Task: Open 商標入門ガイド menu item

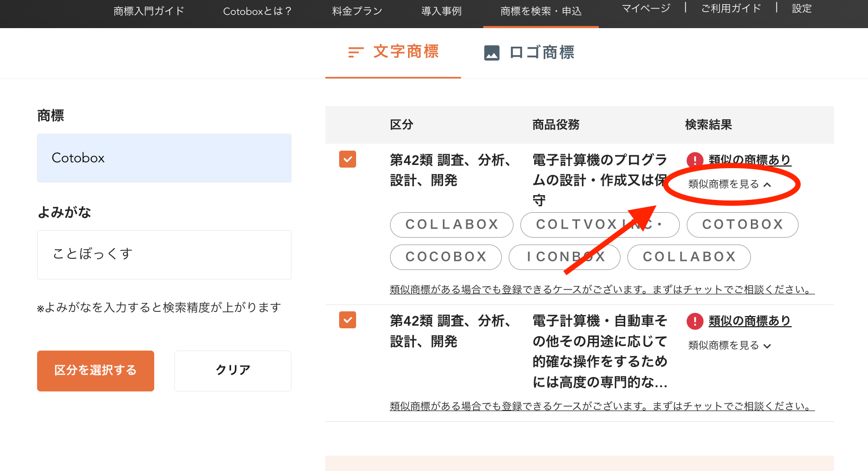Action: pos(149,11)
